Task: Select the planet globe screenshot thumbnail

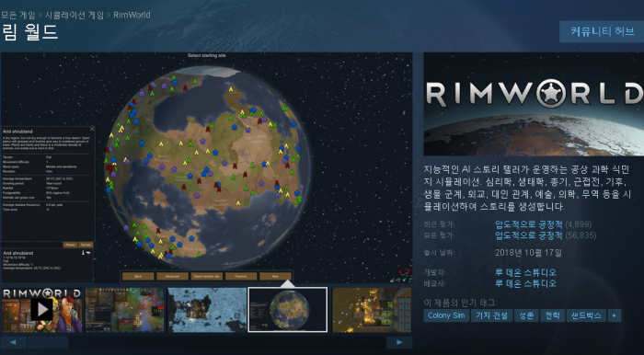Action: click(288, 309)
